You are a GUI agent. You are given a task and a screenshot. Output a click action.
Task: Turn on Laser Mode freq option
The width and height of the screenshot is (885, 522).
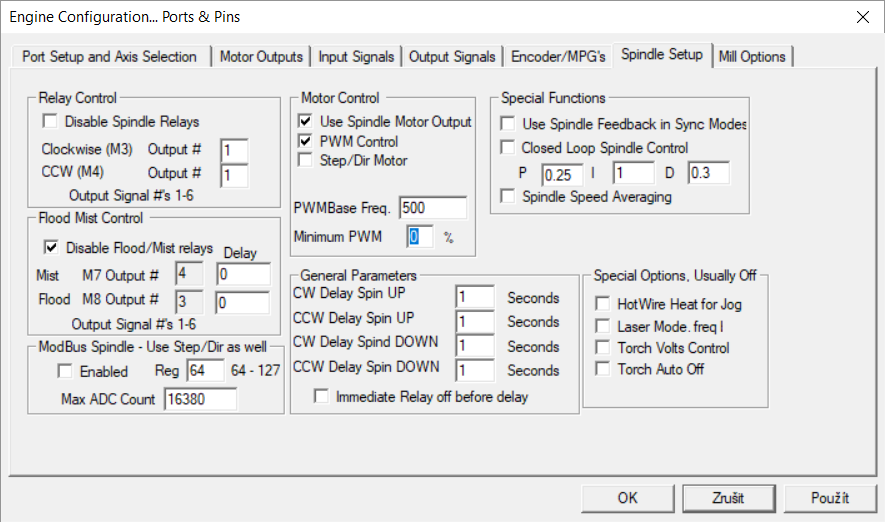click(x=602, y=326)
